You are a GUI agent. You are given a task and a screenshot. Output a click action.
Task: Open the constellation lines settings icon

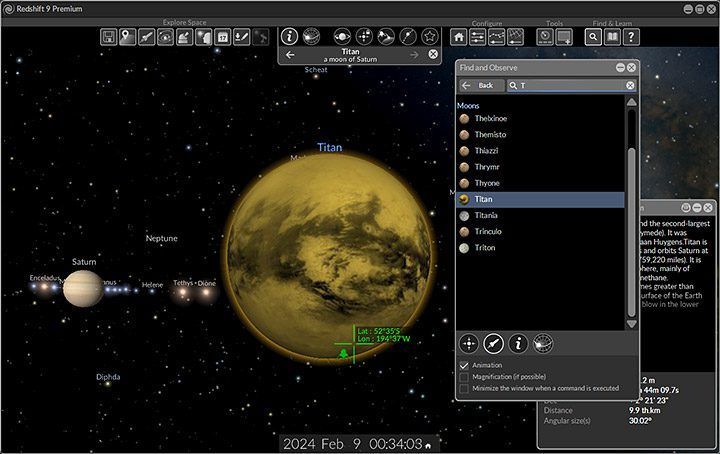496,37
